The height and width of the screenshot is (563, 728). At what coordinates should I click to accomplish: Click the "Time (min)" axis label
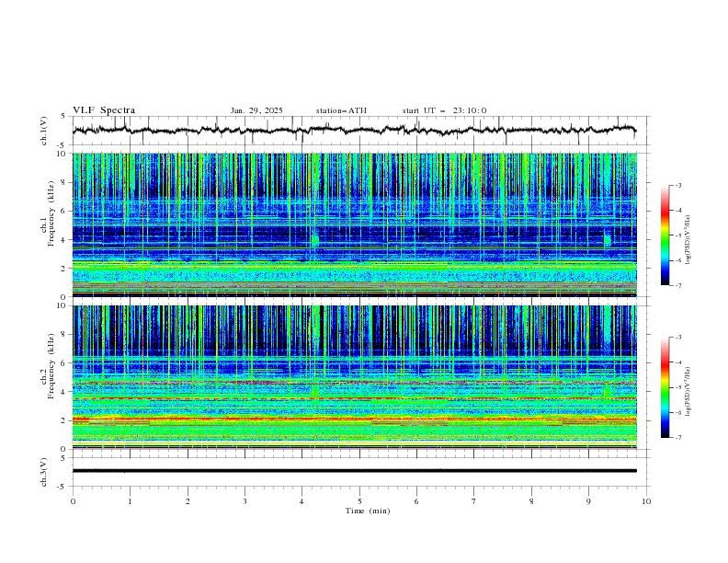[x=368, y=511]
